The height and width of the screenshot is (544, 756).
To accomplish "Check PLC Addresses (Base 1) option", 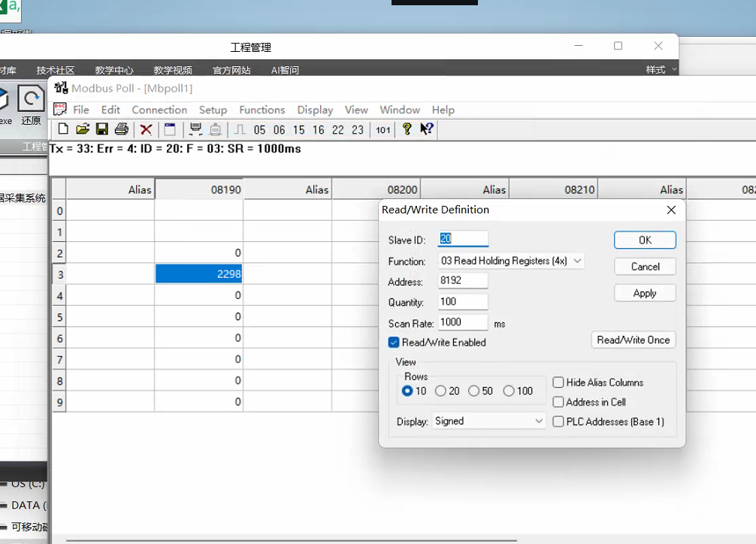I will 558,422.
